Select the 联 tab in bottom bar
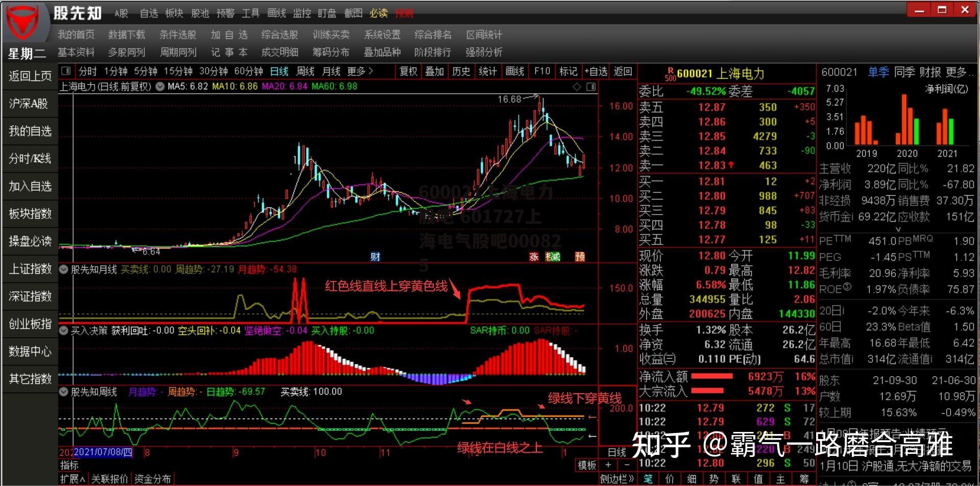Image resolution: width=980 pixels, height=486 pixels. click(x=736, y=479)
